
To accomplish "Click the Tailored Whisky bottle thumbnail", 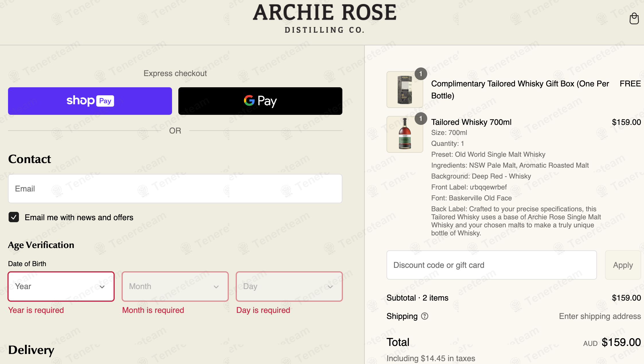I will pyautogui.click(x=405, y=134).
